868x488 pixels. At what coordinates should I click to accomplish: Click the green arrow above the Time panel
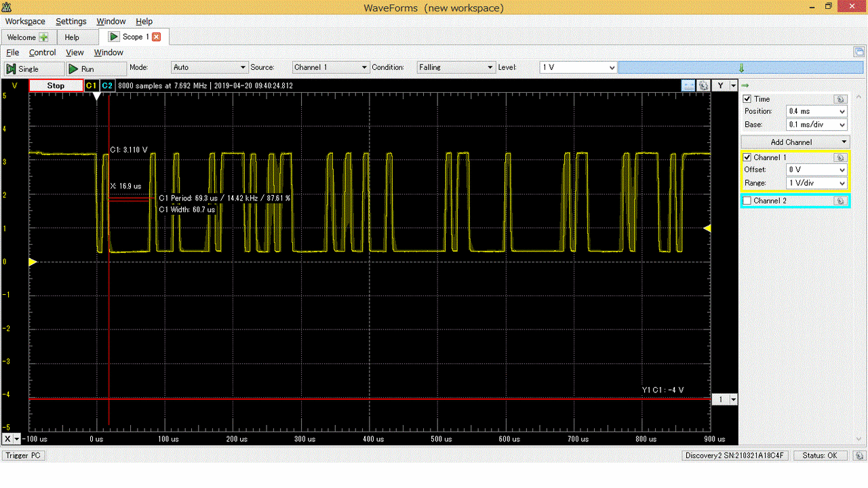pyautogui.click(x=745, y=85)
